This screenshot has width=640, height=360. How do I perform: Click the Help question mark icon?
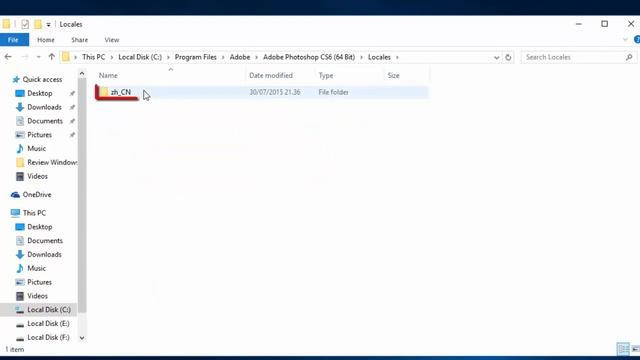[x=637, y=40]
